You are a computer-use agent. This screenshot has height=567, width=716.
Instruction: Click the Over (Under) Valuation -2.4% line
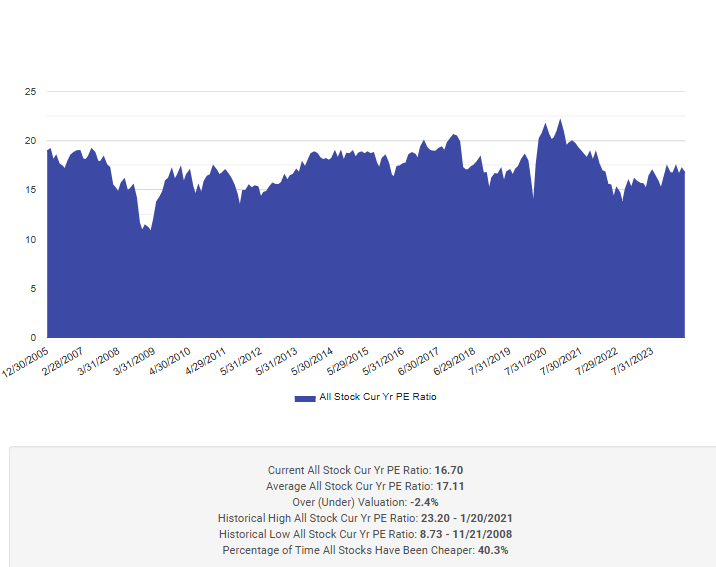click(x=365, y=502)
